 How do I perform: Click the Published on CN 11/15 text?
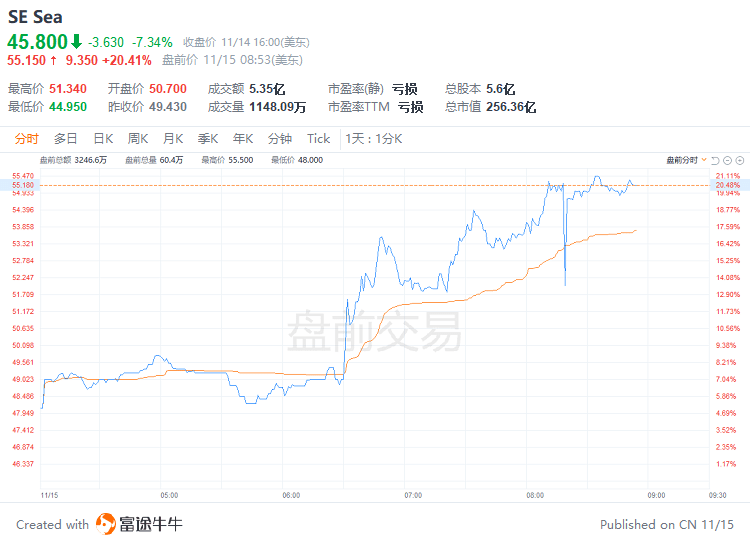click(667, 524)
